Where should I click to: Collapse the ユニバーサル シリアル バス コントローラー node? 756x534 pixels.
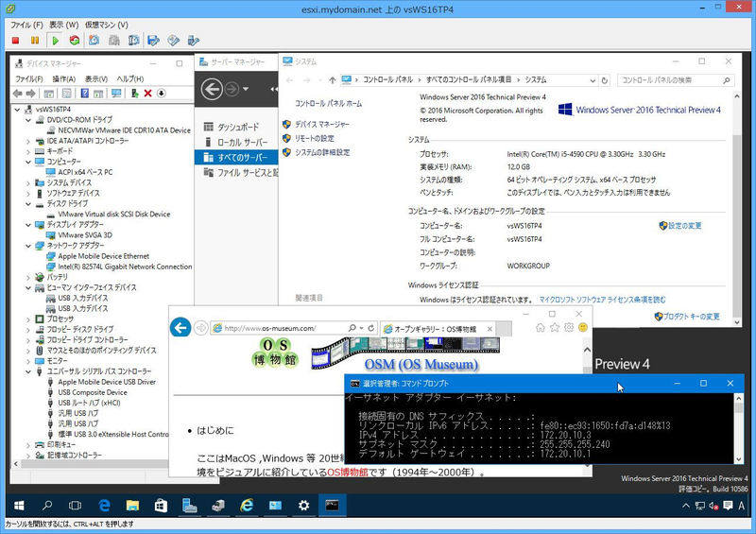click(x=28, y=371)
